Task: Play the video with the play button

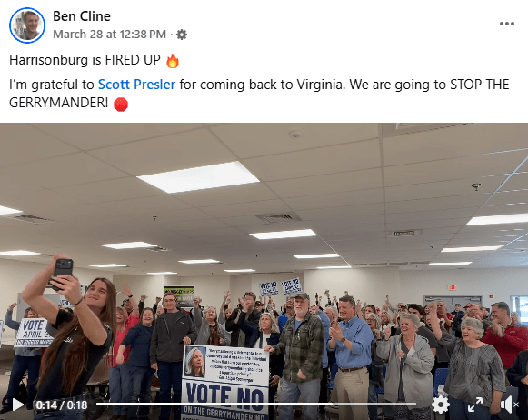Action: coord(17,405)
